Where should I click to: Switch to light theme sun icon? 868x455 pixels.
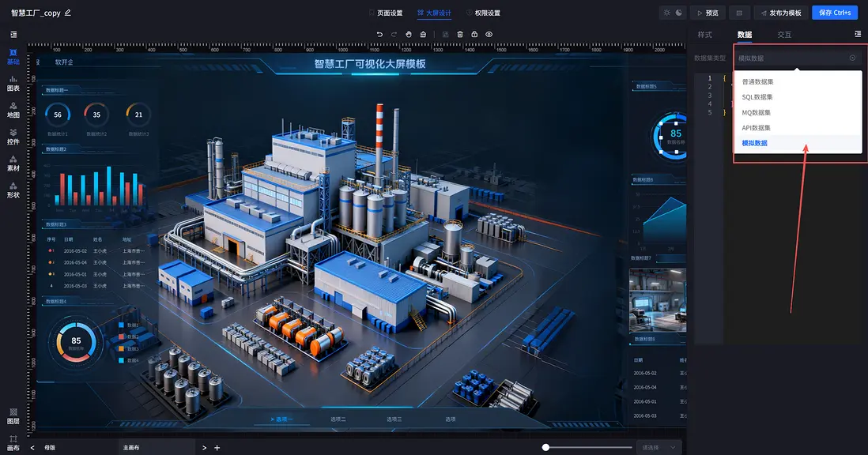tap(666, 13)
